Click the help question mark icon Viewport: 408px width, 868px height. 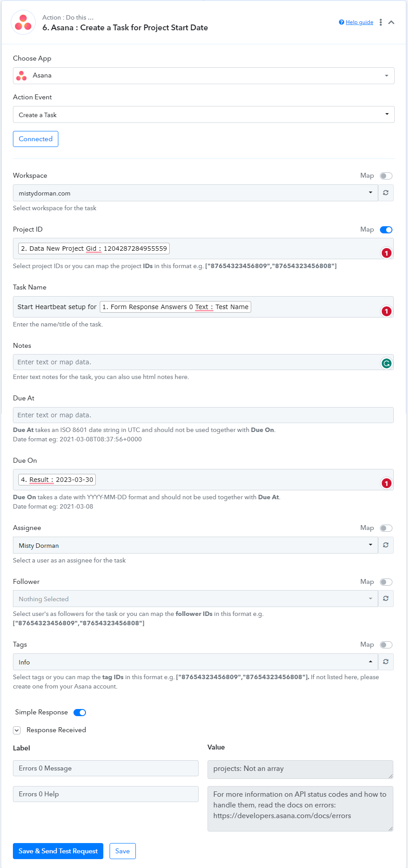(x=342, y=22)
